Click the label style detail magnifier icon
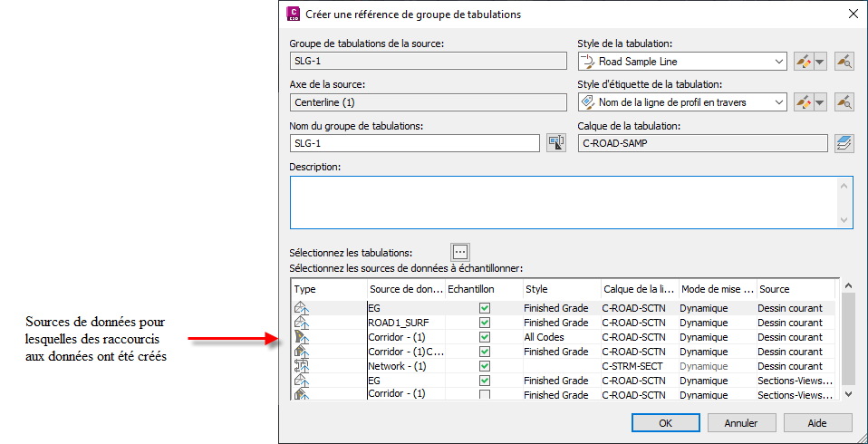 coord(844,102)
